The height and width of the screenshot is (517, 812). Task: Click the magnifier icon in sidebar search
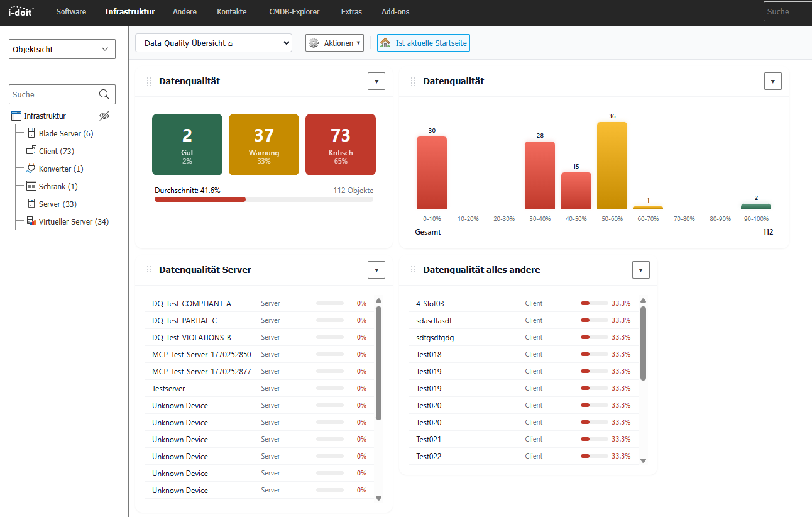coord(104,94)
